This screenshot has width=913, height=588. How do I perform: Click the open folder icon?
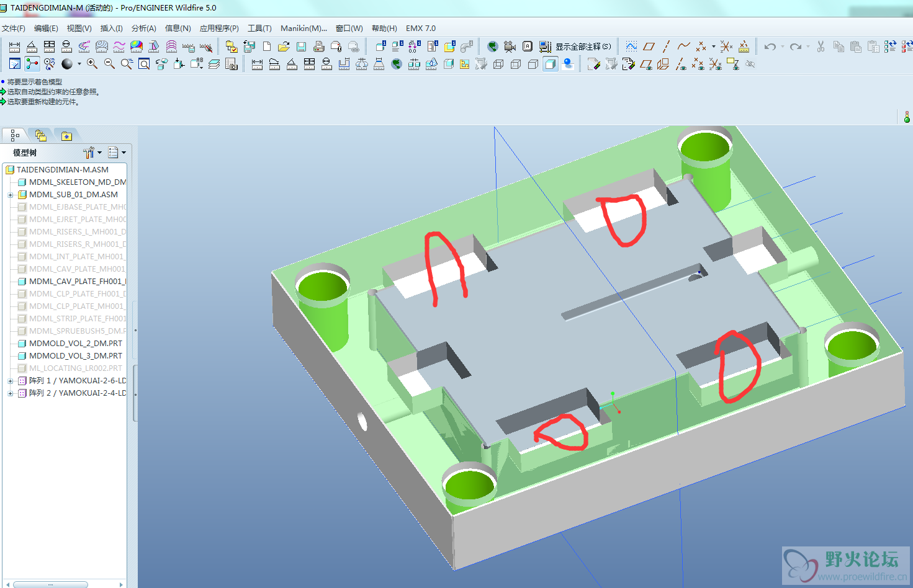click(x=284, y=47)
